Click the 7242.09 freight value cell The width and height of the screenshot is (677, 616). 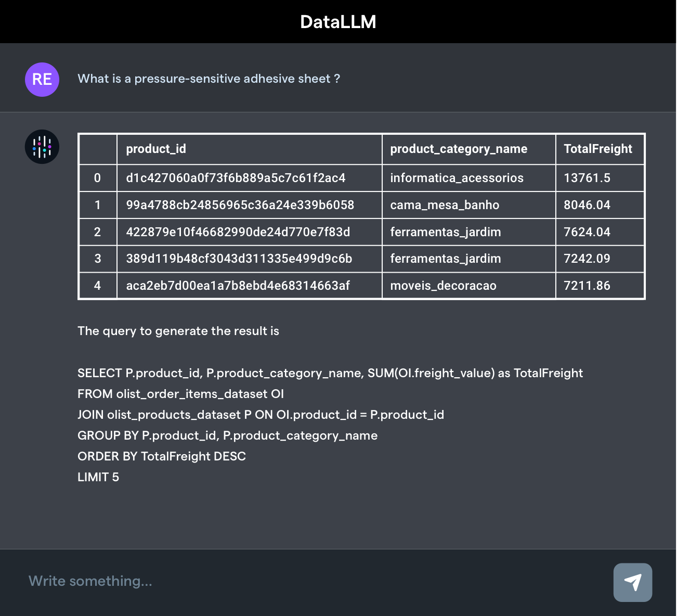point(587,259)
